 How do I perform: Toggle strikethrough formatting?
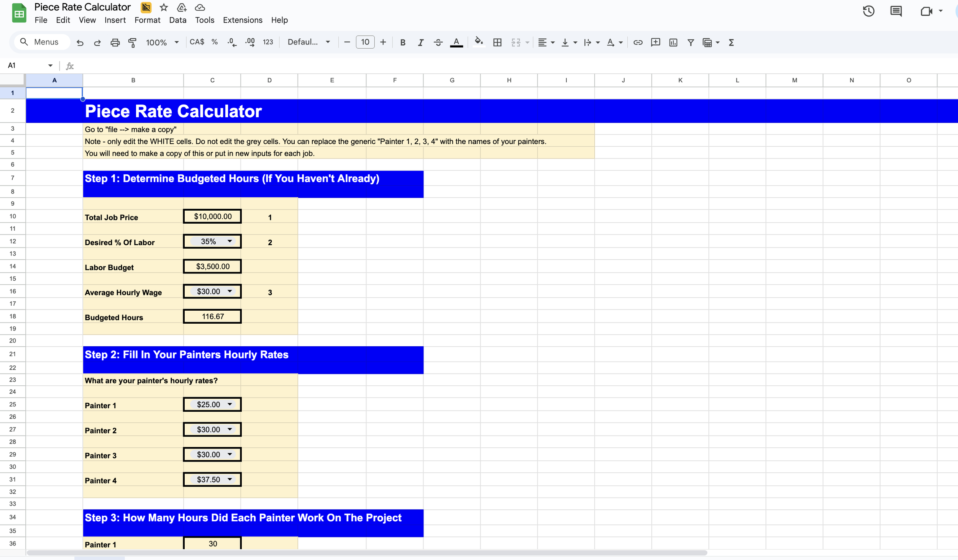438,43
